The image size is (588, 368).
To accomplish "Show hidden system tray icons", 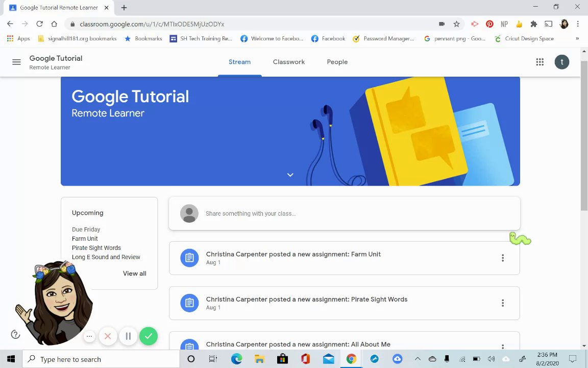I will coord(418,359).
